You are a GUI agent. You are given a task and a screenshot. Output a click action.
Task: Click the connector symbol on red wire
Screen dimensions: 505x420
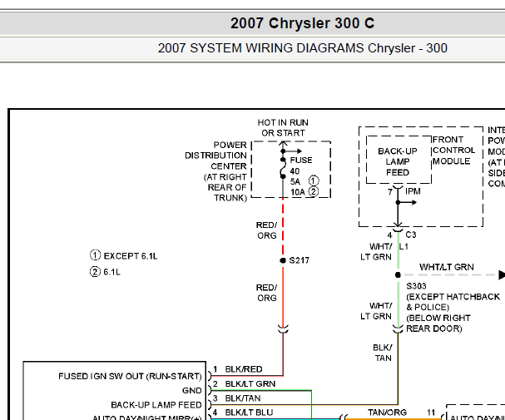coord(283,329)
